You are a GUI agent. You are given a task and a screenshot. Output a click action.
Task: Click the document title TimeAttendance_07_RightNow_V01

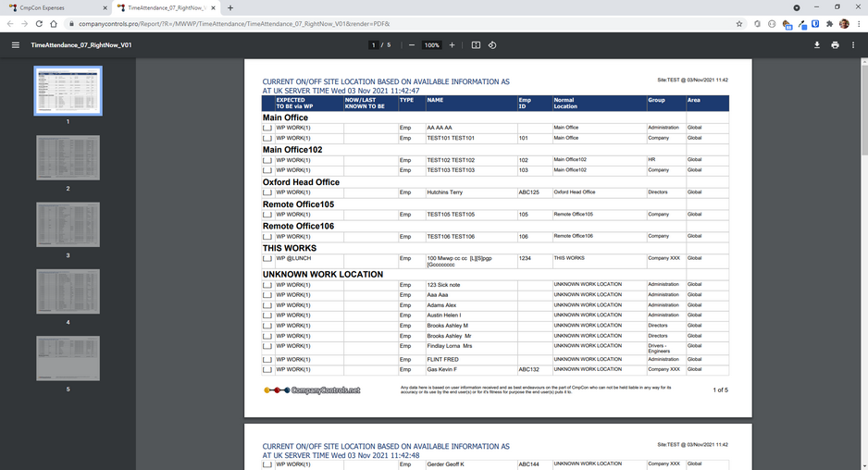pyautogui.click(x=81, y=45)
